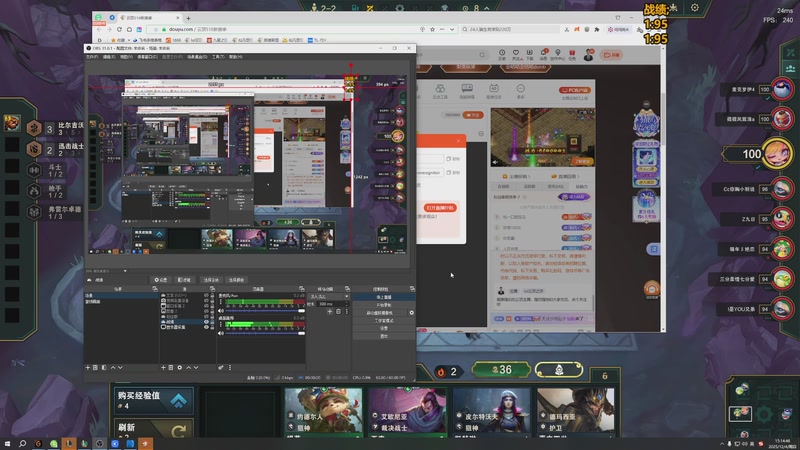Click 开始录制 in OBS controls
This screenshot has width=800, height=450.
384,305
